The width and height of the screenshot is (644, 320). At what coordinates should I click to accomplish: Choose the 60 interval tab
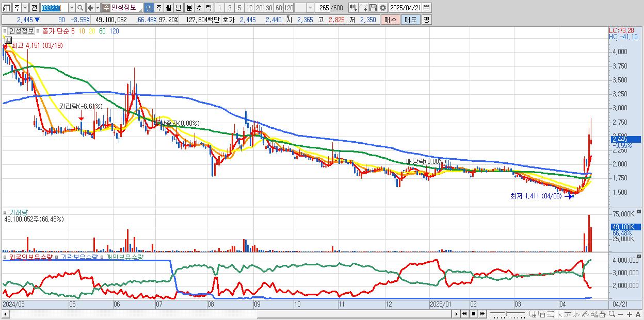click(279, 8)
